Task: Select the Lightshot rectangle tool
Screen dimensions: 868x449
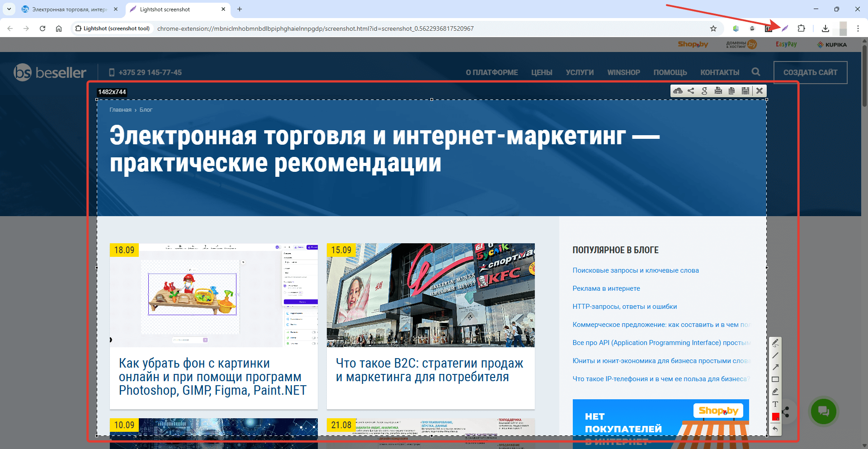Action: click(x=775, y=379)
